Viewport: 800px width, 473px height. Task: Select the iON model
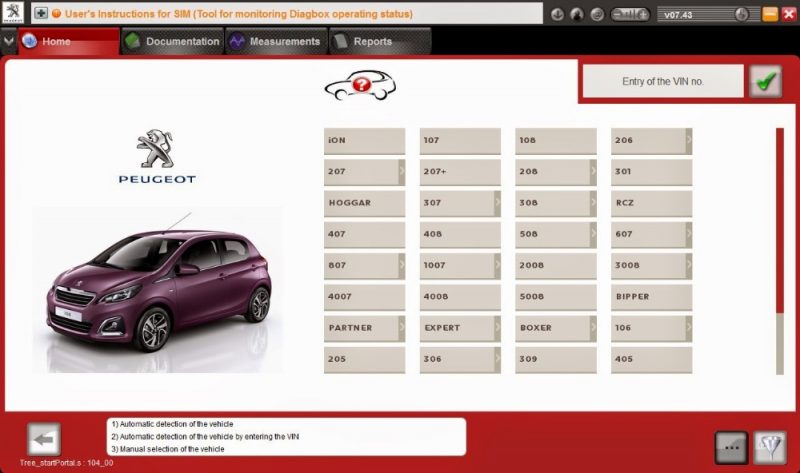(x=364, y=140)
